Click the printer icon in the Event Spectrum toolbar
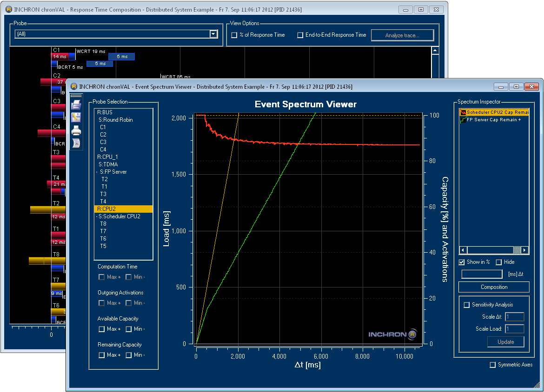 [x=76, y=131]
